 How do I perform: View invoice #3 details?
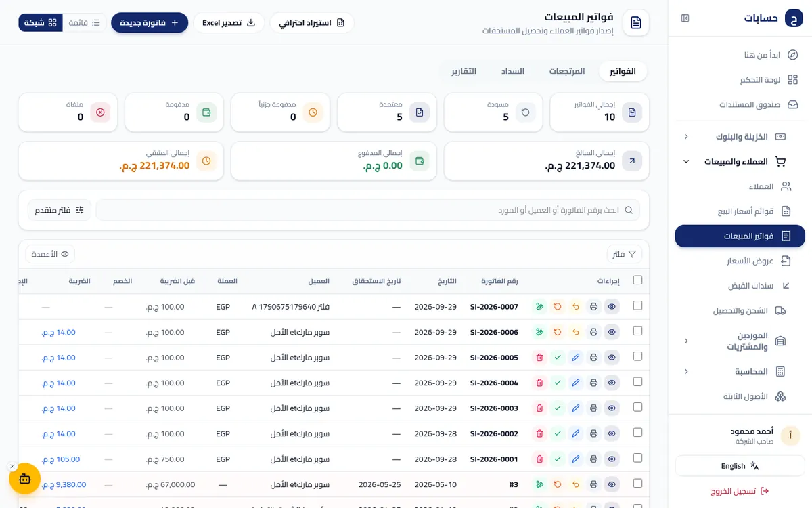612,484
